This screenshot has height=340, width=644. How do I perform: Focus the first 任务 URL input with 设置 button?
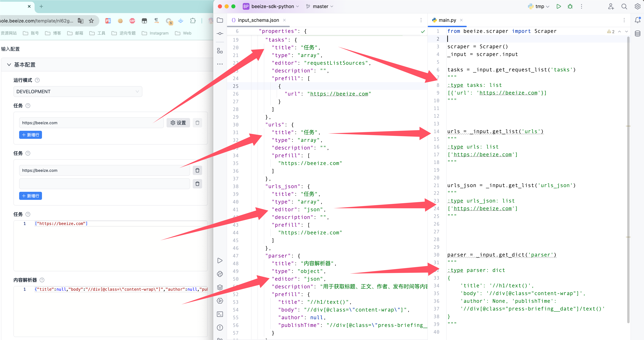[x=91, y=123]
